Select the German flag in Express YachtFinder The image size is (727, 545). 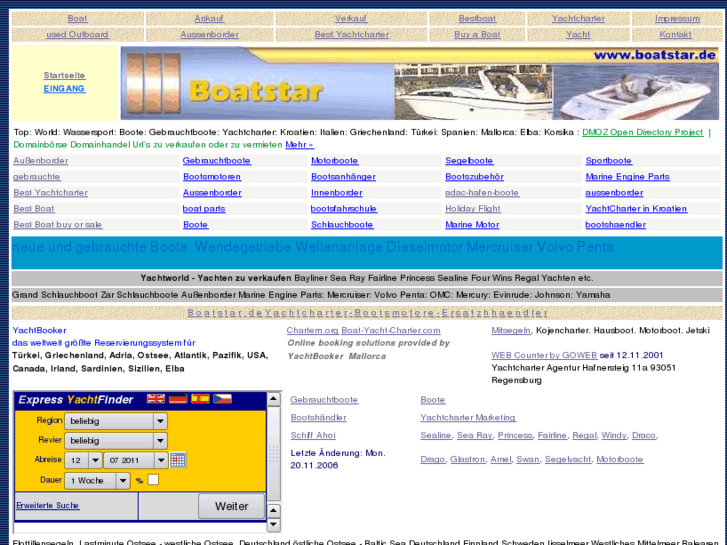point(178,399)
